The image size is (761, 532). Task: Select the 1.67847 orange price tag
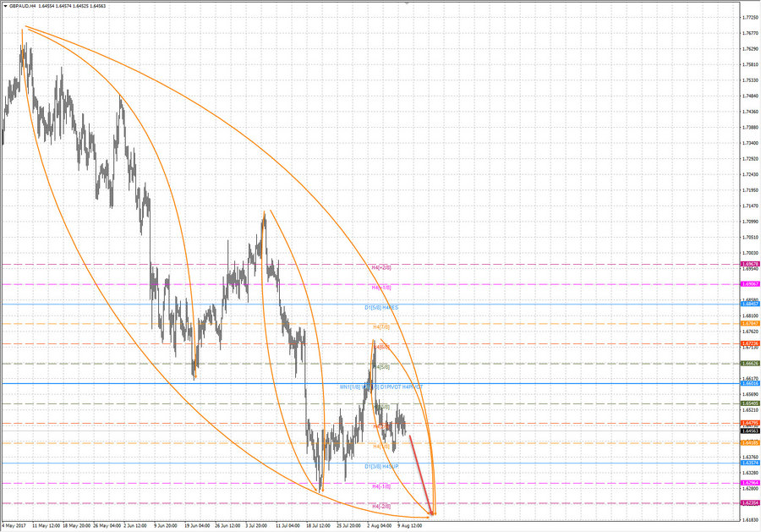point(750,323)
